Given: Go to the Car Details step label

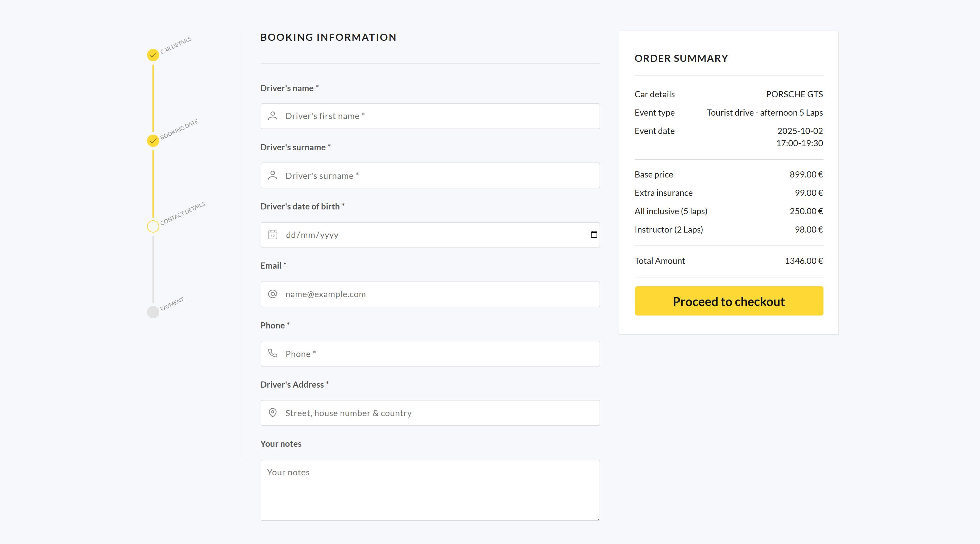Looking at the screenshot, I should (x=176, y=46).
